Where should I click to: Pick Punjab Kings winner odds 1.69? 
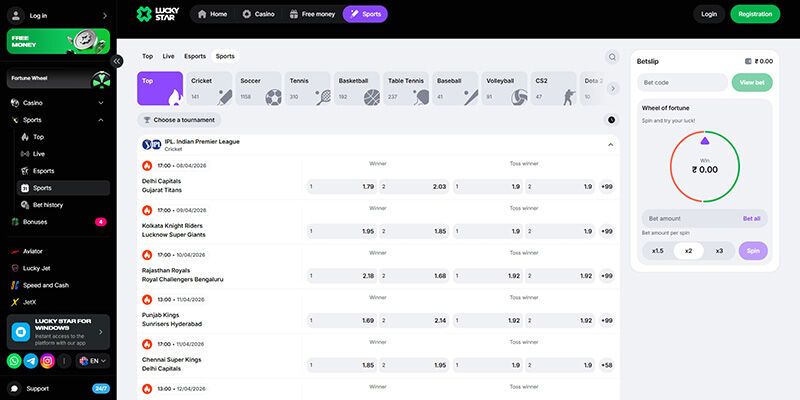tap(342, 320)
